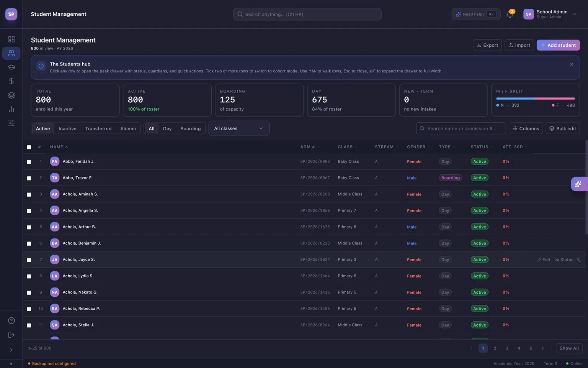Click the stacked layers sidebar icon
The image size is (588, 368).
(11, 95)
